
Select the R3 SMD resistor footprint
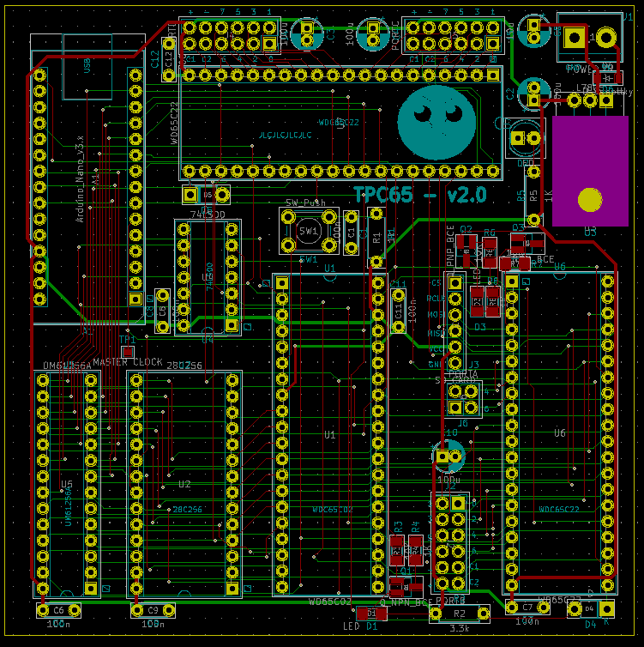pyautogui.click(x=397, y=550)
